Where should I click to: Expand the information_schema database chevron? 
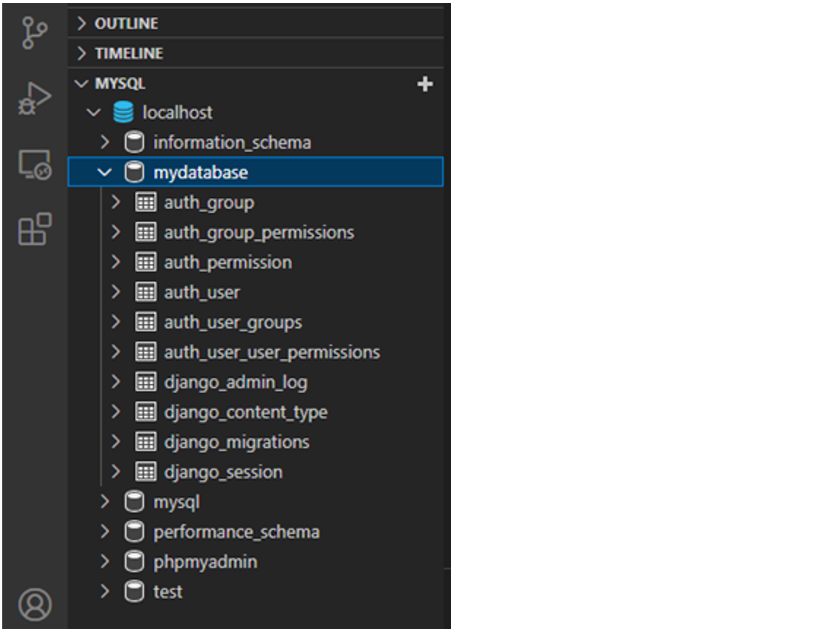click(104, 142)
